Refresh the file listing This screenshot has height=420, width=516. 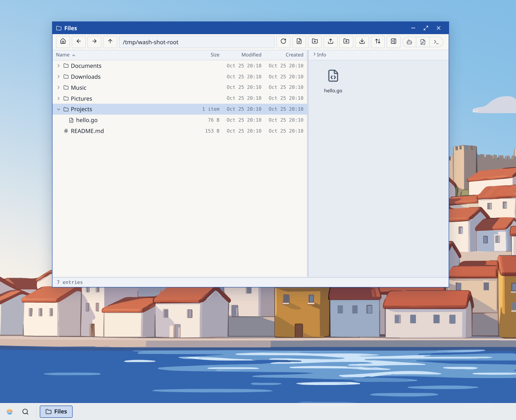pos(283,42)
